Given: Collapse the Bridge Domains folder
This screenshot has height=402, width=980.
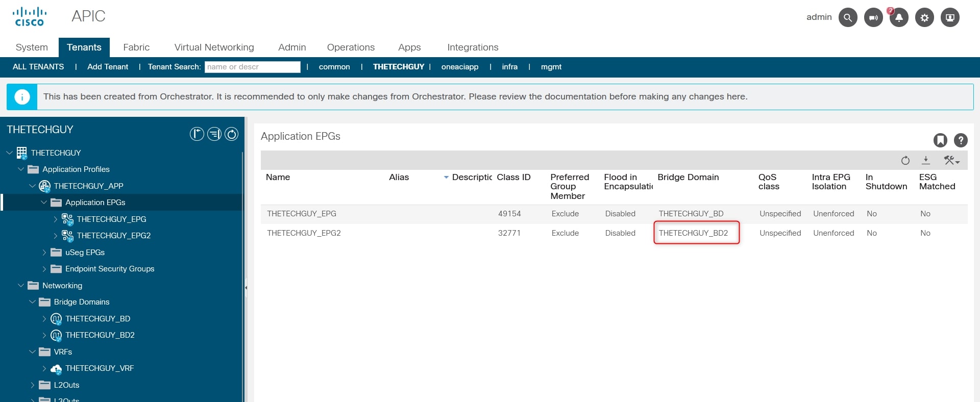Looking at the screenshot, I should (x=33, y=302).
